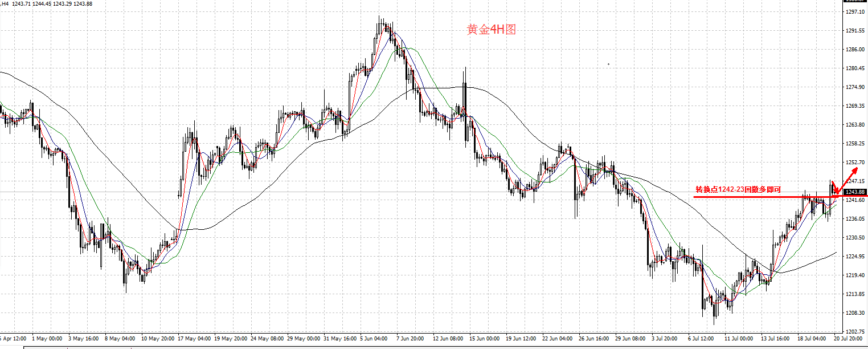This screenshot has height=349, width=868.
Task: Click the 3 Jul 20:00 time label
Action: coord(665,338)
